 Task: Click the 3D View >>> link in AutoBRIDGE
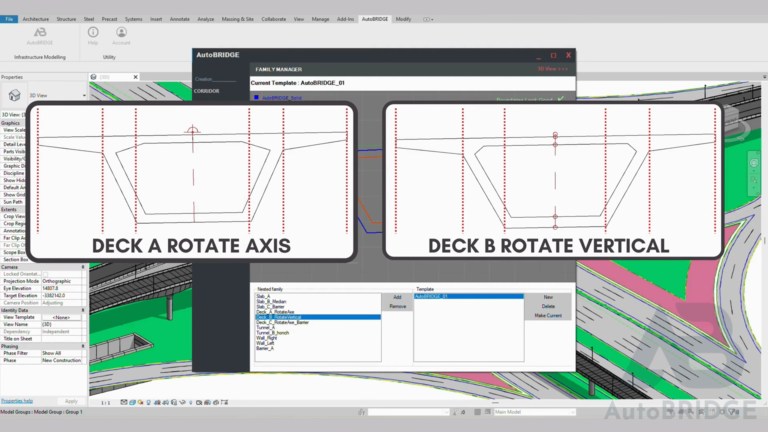point(552,69)
